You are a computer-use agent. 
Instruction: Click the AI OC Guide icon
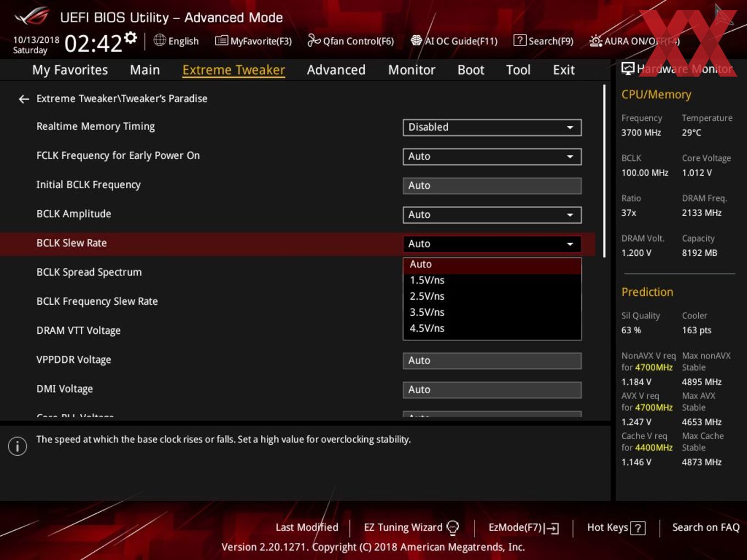pyautogui.click(x=416, y=41)
